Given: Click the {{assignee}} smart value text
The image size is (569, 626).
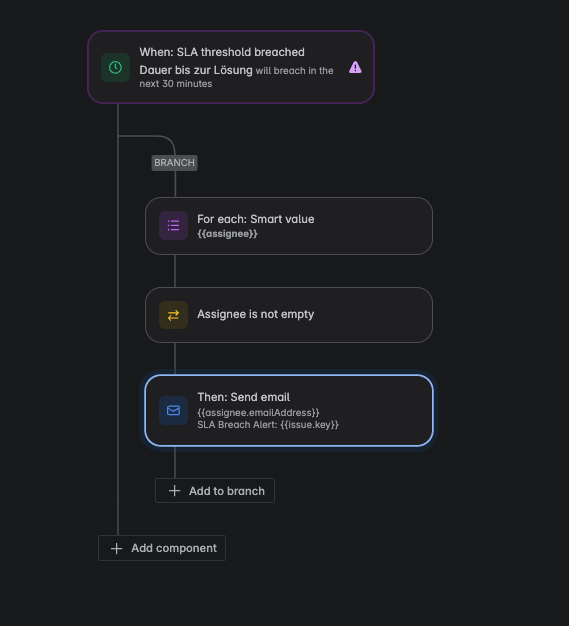Looking at the screenshot, I should point(227,234).
